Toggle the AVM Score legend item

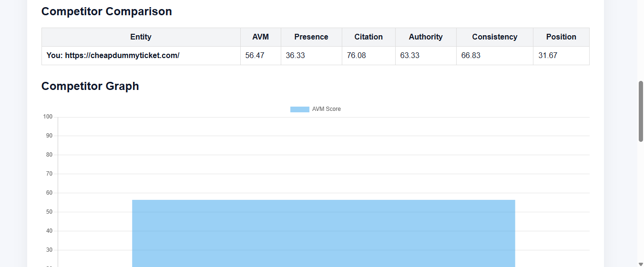coord(316,109)
